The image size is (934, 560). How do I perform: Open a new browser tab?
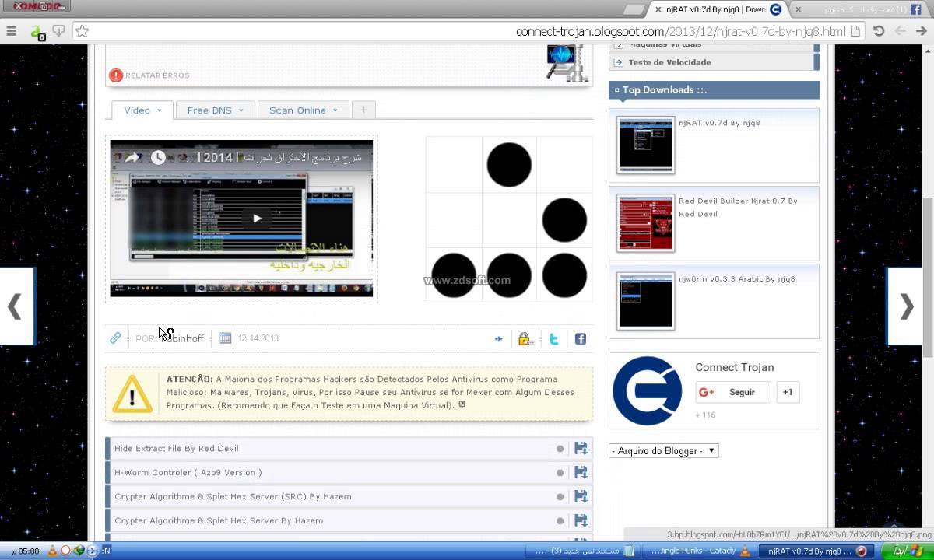[x=635, y=9]
